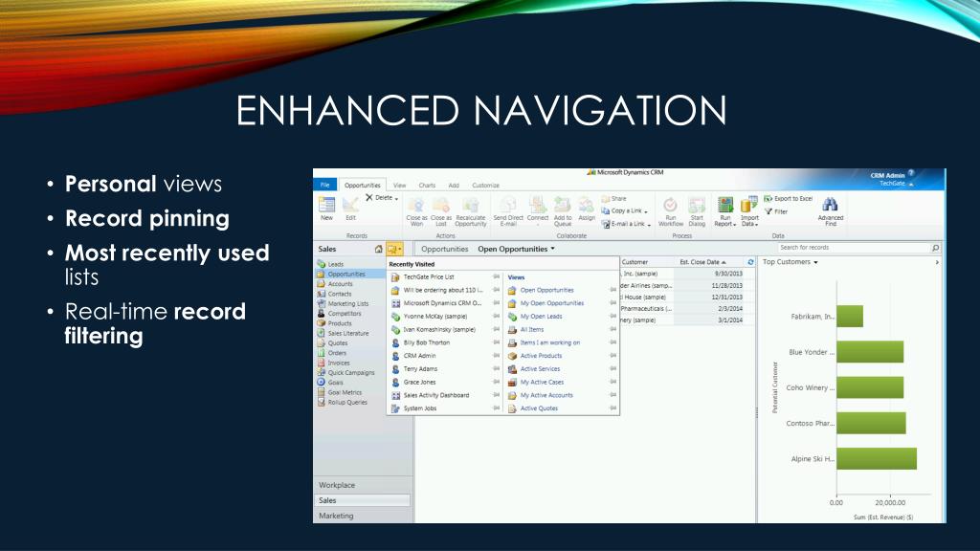Image resolution: width=980 pixels, height=551 pixels.
Task: Open Advanced Find binoculars icon
Action: coord(830,205)
